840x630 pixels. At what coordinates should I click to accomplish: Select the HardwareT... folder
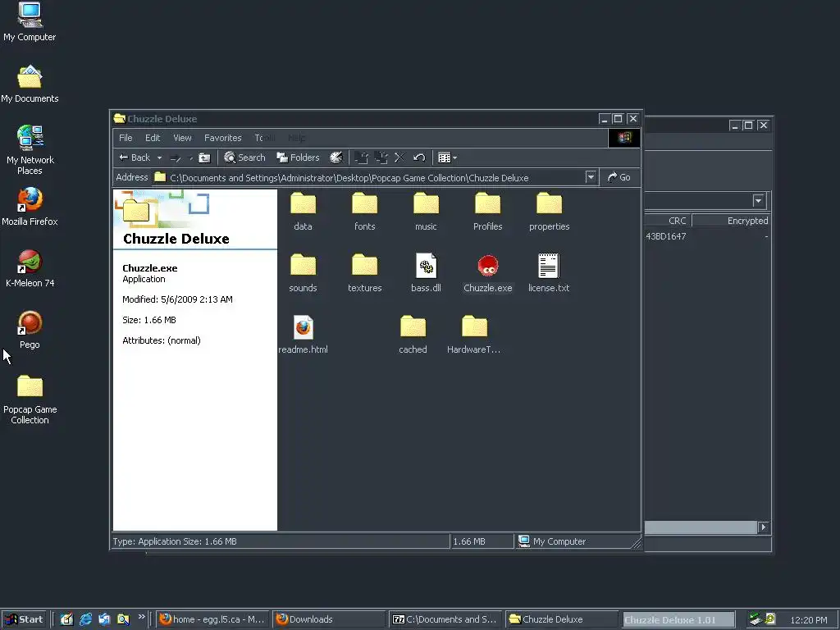pos(473,335)
